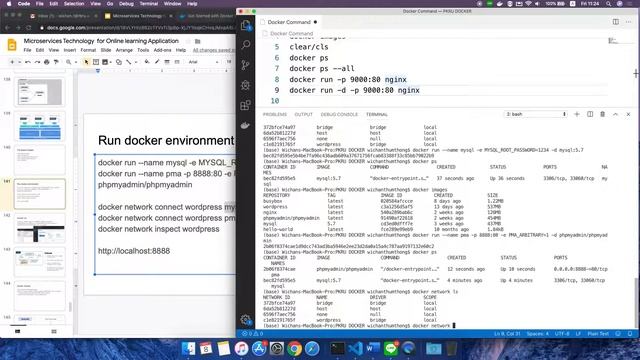Switch to the OUTPUT panel tab
Screen dimensions: 640x360
point(303,115)
